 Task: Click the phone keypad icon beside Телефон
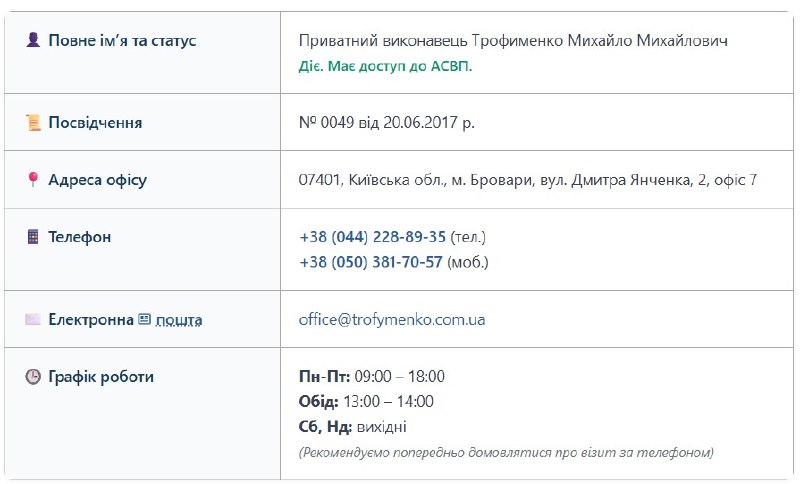point(33,237)
